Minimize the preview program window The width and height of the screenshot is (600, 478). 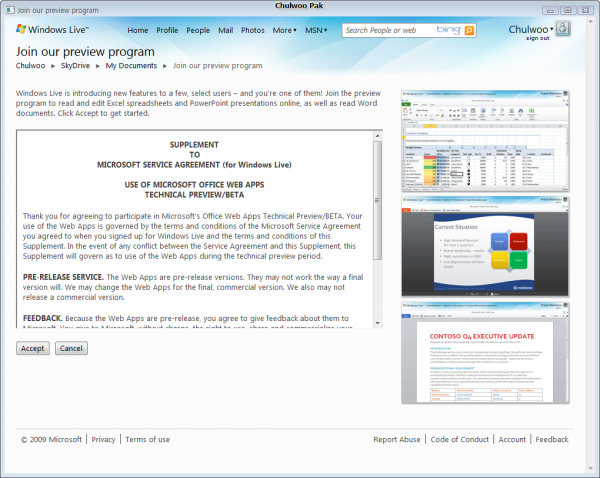[x=550, y=10]
